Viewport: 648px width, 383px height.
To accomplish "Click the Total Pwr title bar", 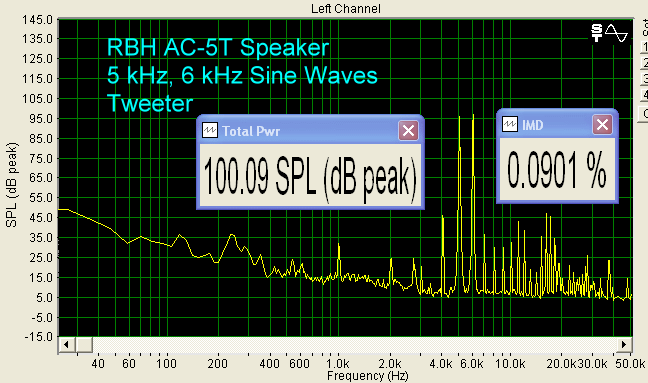I will pyautogui.click(x=310, y=131).
